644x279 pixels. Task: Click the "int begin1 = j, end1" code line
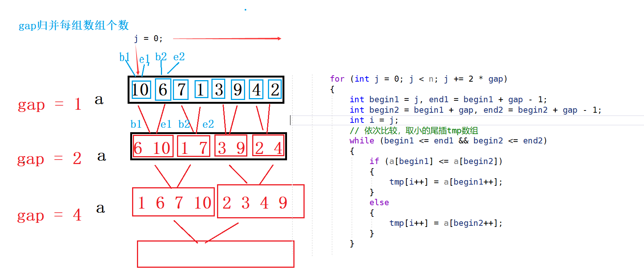click(x=448, y=100)
